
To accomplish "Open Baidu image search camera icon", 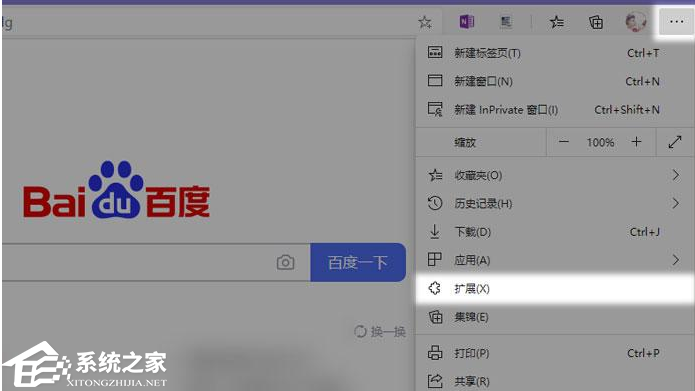I will point(285,262).
